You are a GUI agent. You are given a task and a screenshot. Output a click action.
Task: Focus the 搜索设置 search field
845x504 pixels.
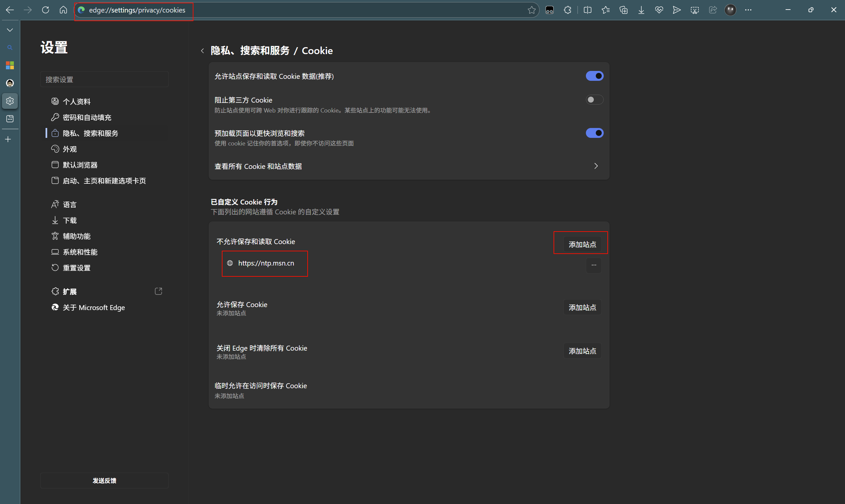(x=104, y=79)
